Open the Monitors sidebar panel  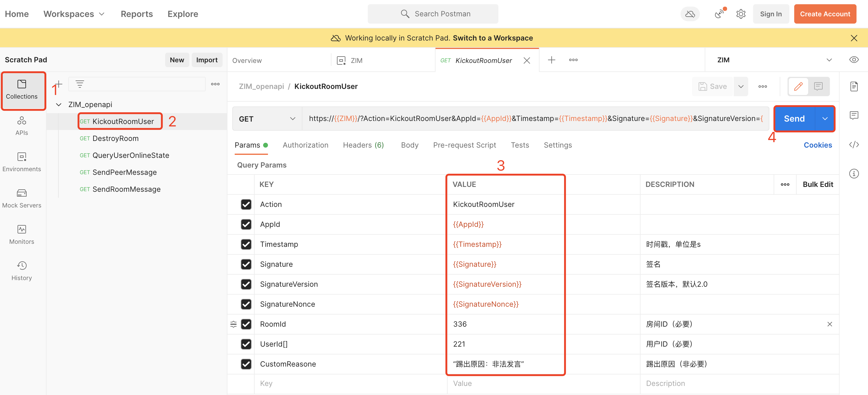pyautogui.click(x=22, y=235)
